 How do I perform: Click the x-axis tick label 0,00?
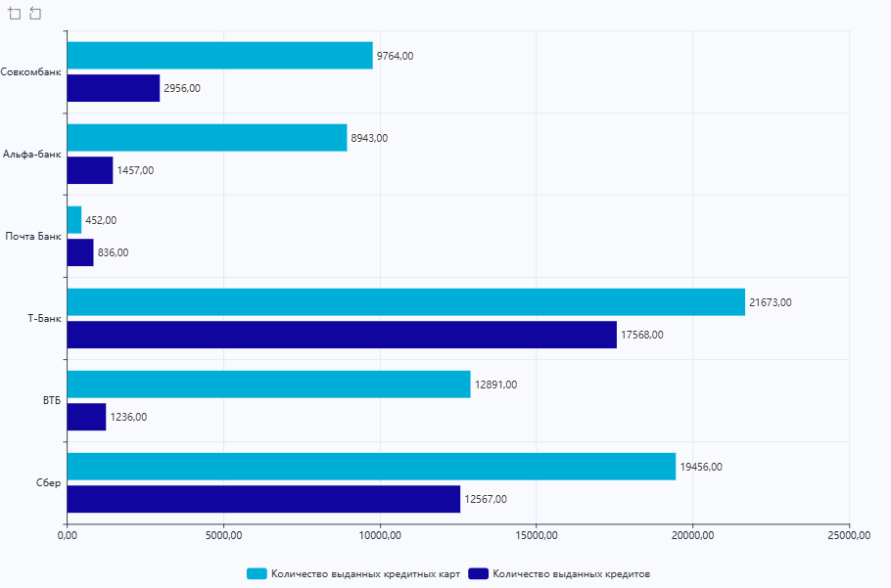(x=68, y=536)
